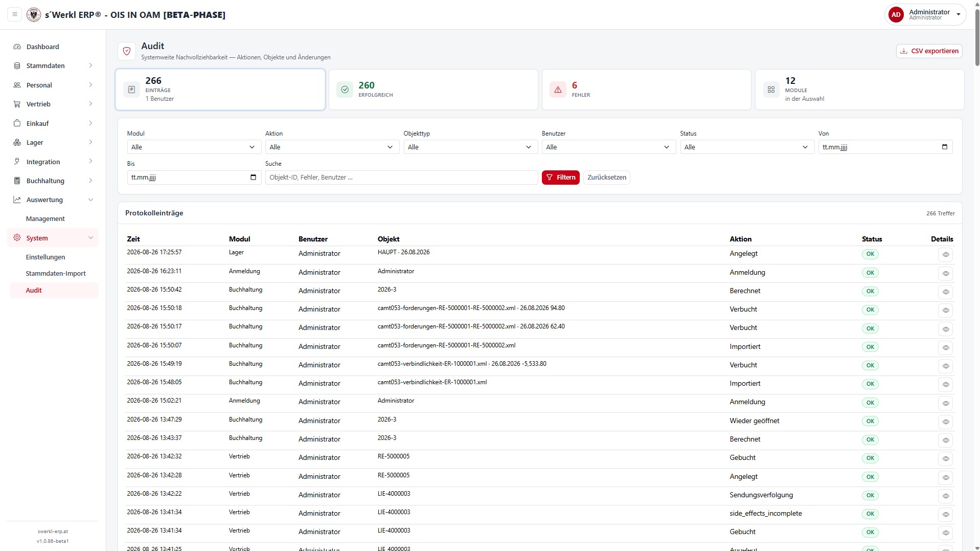
Task: View details of 16:23:11 Anmeldung entry
Action: pos(945,273)
